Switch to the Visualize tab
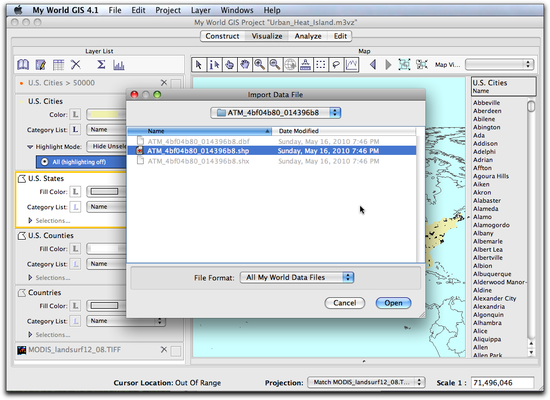This screenshot has height=400, width=550. [x=267, y=36]
